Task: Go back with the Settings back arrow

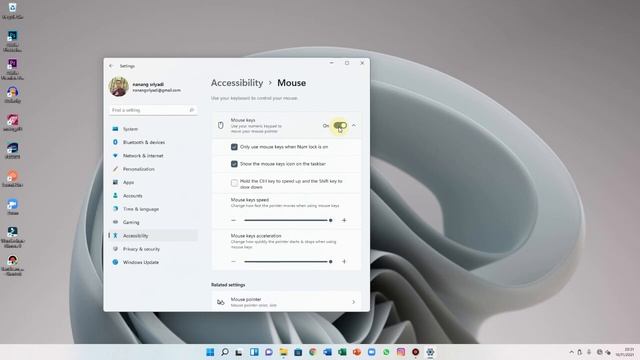Action: 111,66
